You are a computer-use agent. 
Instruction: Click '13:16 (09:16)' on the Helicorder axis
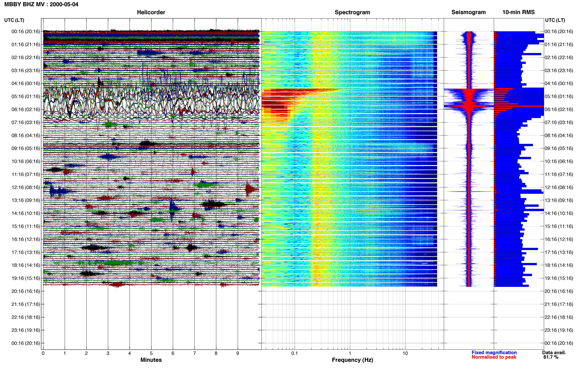click(26, 200)
